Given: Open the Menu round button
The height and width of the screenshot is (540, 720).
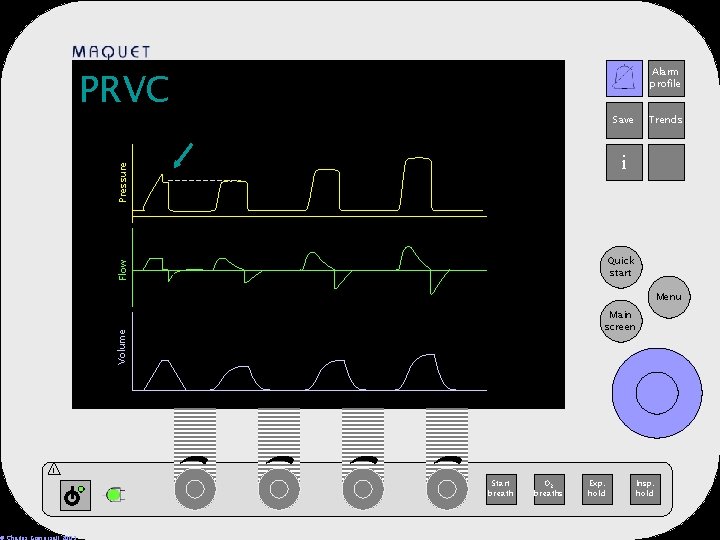Looking at the screenshot, I should point(669,297).
